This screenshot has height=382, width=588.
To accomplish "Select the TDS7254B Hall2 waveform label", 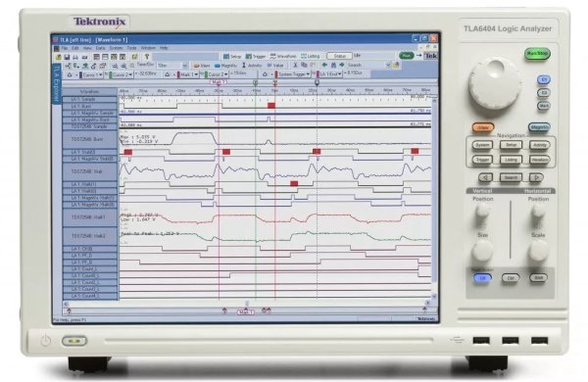I will (x=90, y=236).
